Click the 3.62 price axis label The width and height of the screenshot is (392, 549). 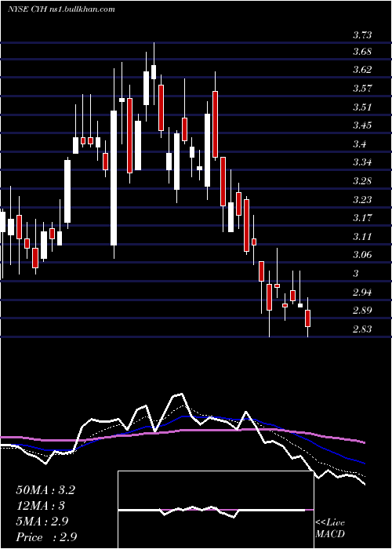pos(362,70)
